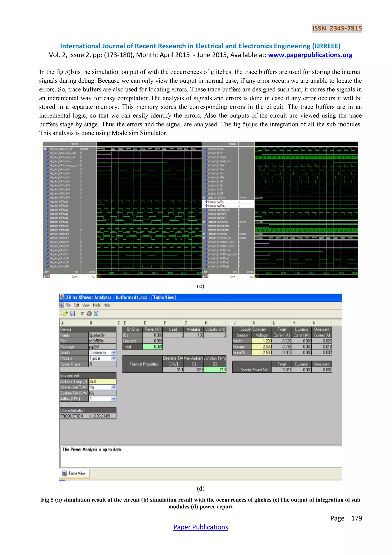Click the diamond icon beside m2/p1a signal
This screenshot has height=555, width=392.
[x=47, y=230]
